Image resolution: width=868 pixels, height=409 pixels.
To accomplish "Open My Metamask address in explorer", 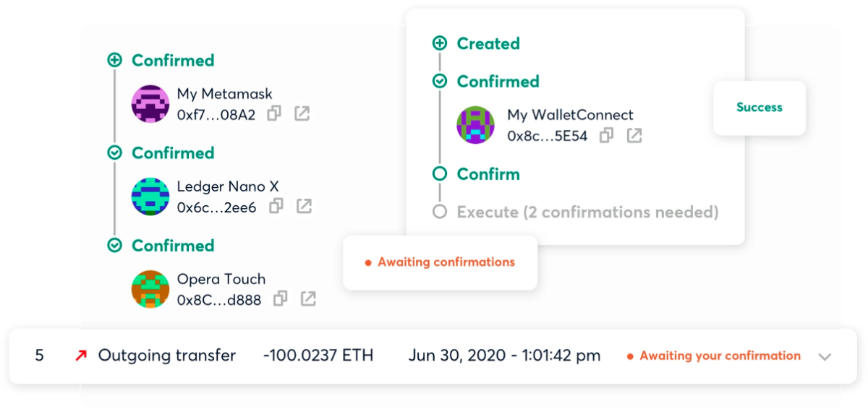I will coord(302,114).
